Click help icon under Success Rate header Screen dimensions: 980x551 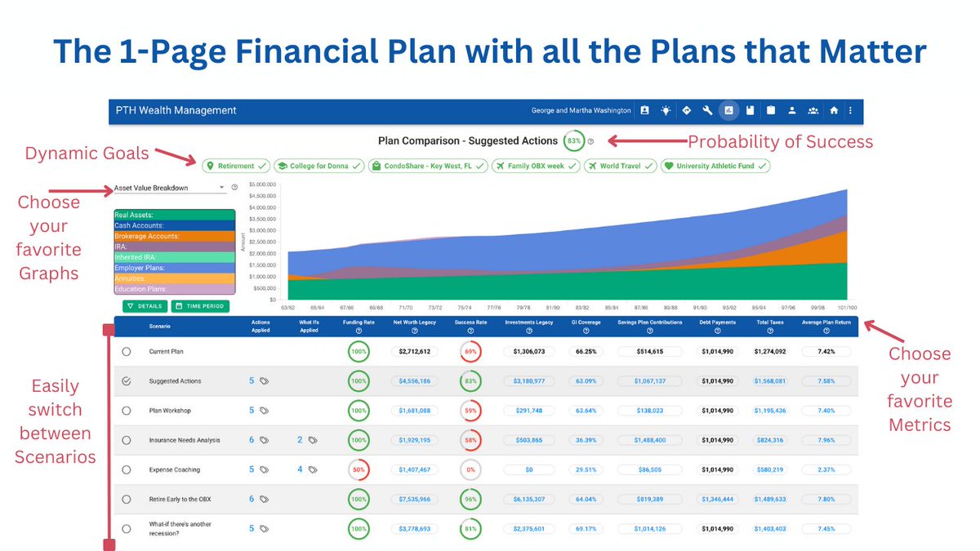coord(470,331)
